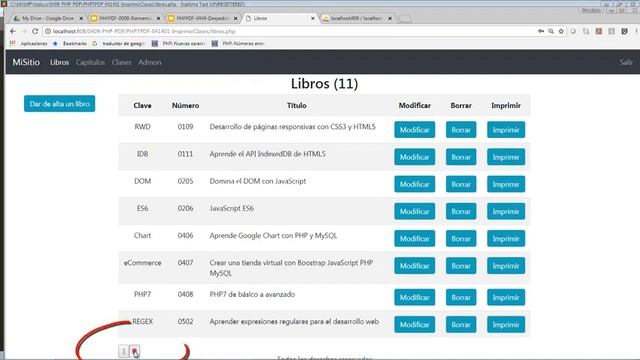Click Modificar for the PHP7 book
Screen dimensions: 640x360
tap(414, 298)
